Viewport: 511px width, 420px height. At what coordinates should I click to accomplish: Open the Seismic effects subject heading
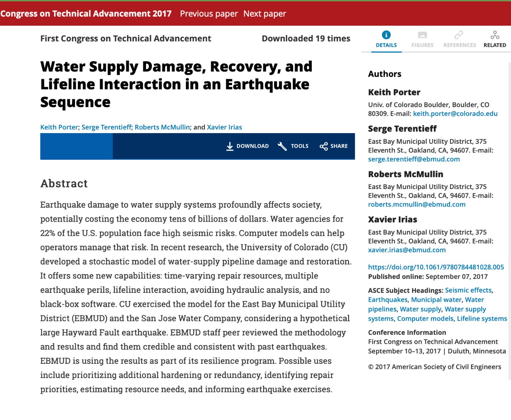[468, 290]
